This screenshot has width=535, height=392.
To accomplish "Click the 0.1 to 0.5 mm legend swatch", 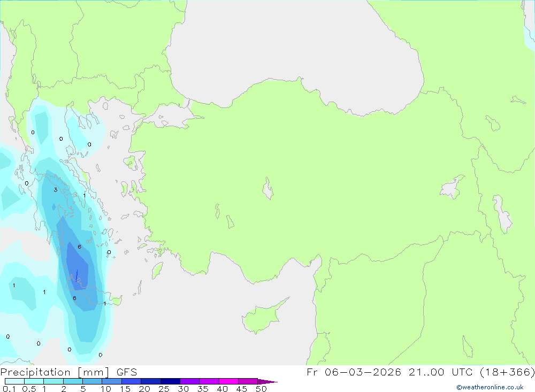I will click(x=14, y=381).
